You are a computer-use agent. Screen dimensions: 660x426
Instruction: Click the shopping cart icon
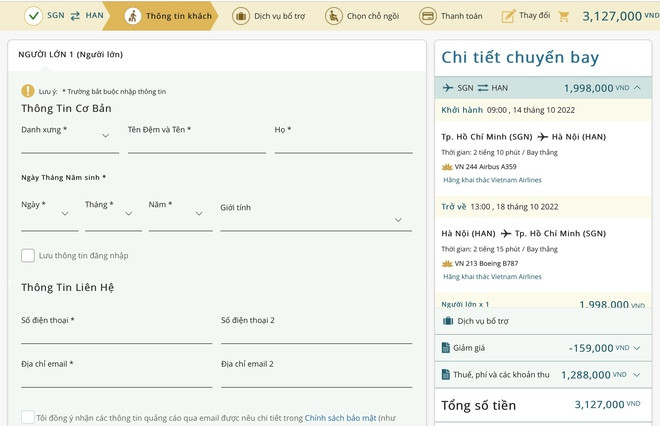tap(563, 16)
